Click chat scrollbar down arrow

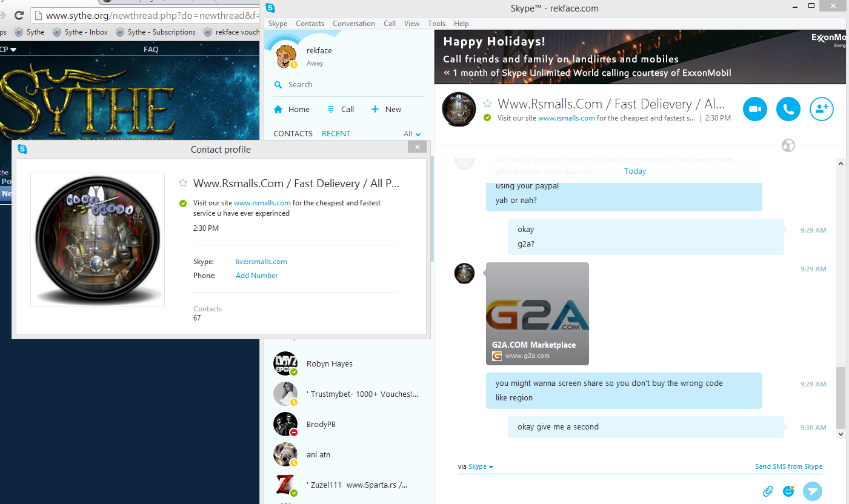pyautogui.click(x=841, y=434)
